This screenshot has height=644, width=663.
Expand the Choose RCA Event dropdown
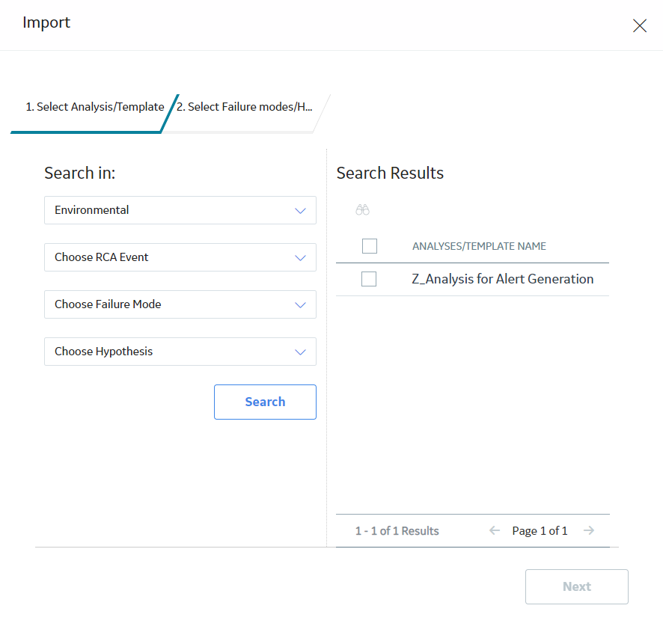(180, 257)
